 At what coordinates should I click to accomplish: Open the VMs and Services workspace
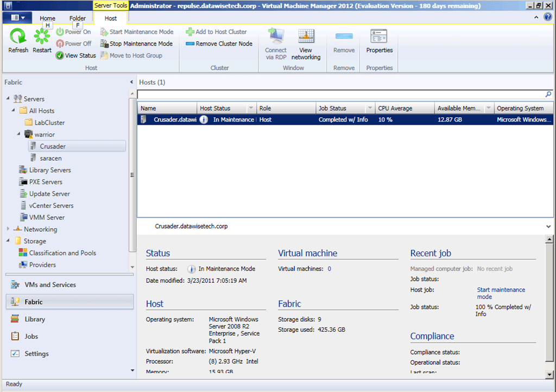69,285
